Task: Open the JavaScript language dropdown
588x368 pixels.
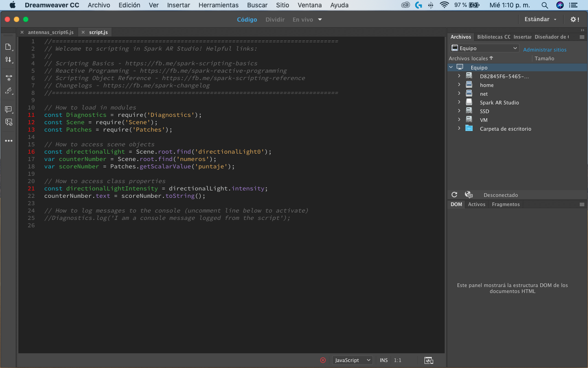Action: 352,360
